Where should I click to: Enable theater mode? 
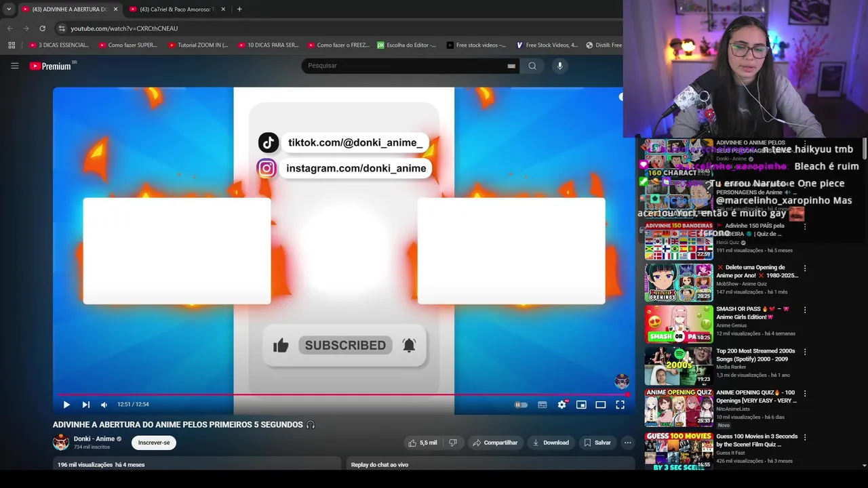601,405
